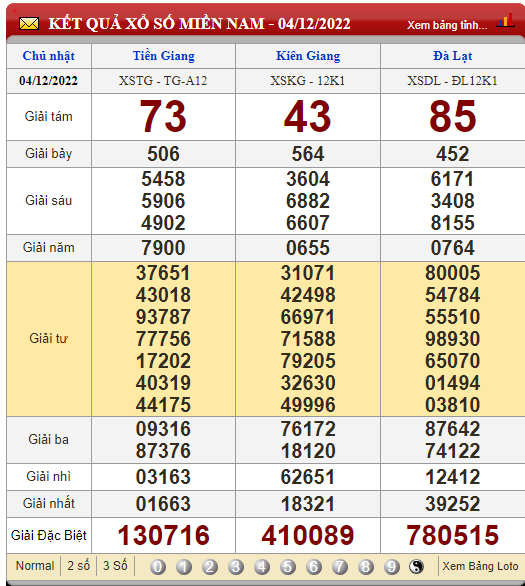Select digit 3 filter ball
This screenshot has width=525, height=586.
click(236, 567)
